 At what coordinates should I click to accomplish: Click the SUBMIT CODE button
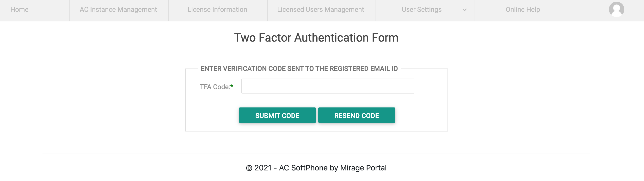pyautogui.click(x=277, y=115)
